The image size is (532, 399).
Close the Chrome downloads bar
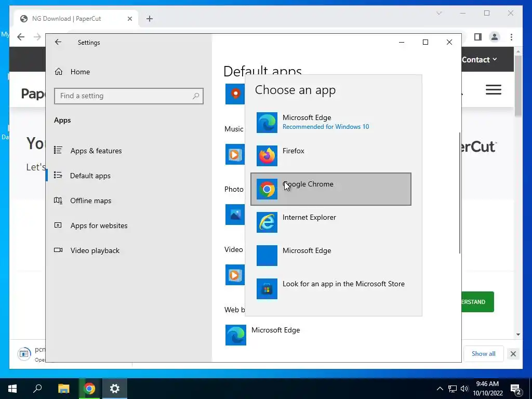513,354
